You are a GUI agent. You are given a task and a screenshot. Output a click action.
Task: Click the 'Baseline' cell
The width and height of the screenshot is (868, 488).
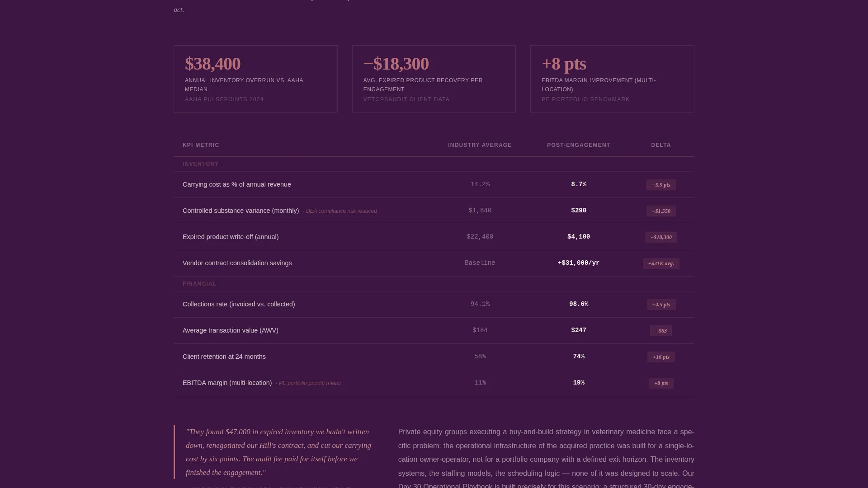[x=480, y=263]
